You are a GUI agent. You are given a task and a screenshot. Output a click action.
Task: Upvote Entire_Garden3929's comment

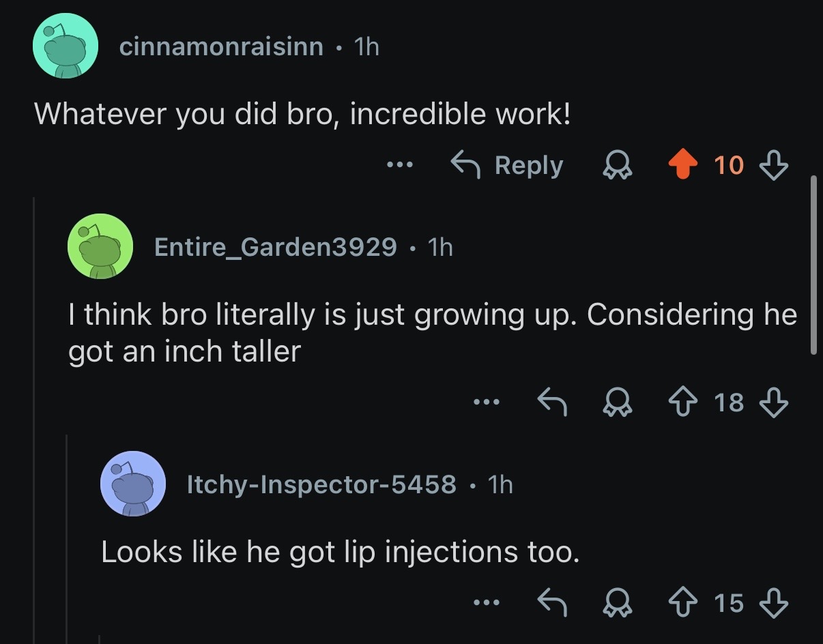(x=684, y=402)
